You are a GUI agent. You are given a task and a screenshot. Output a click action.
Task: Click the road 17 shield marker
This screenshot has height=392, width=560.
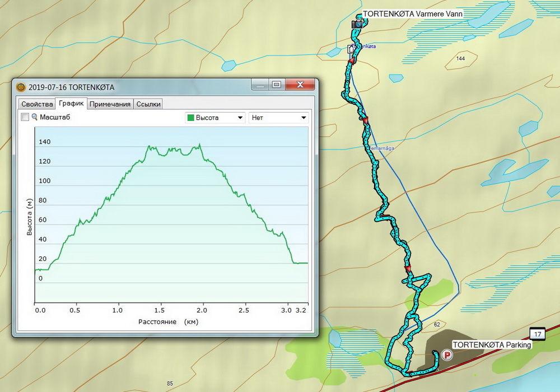(538, 333)
